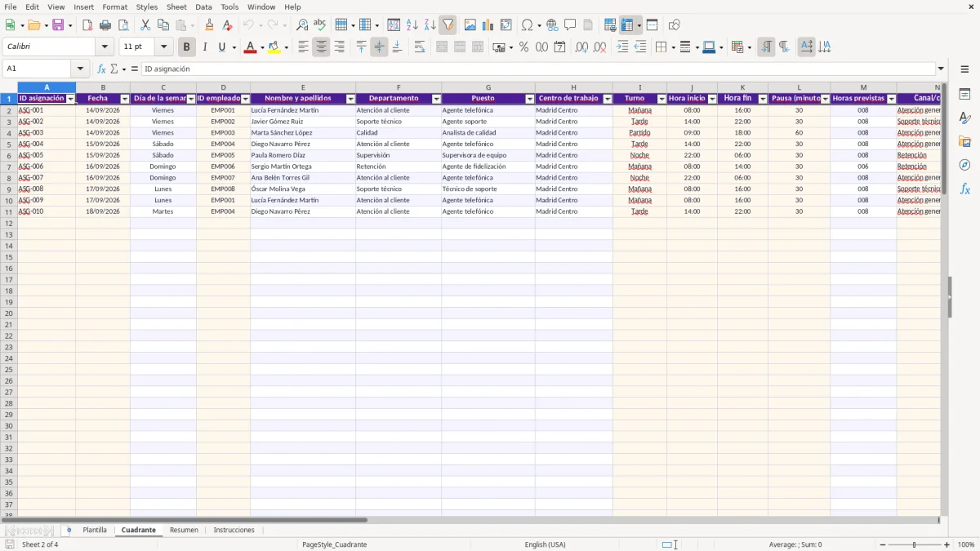Open Find and Replace
The image size is (980, 551).
click(302, 24)
